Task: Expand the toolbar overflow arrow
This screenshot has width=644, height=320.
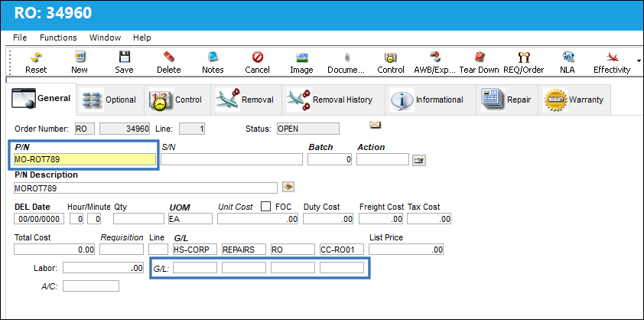Action: [x=639, y=61]
